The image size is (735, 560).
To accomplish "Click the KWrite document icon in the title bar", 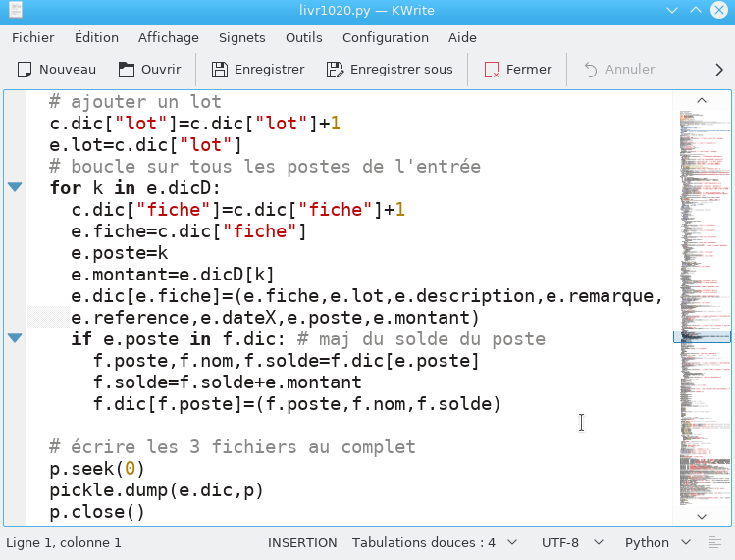I will [x=16, y=10].
